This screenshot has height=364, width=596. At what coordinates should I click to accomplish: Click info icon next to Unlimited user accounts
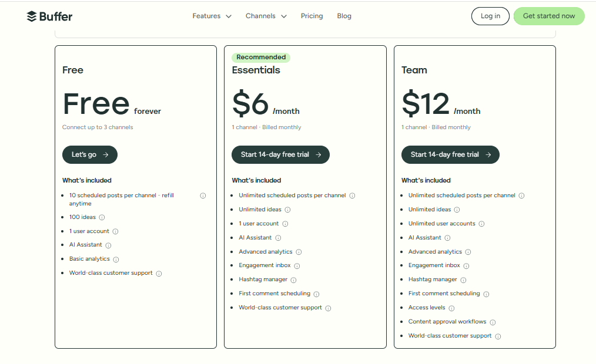pos(481,224)
